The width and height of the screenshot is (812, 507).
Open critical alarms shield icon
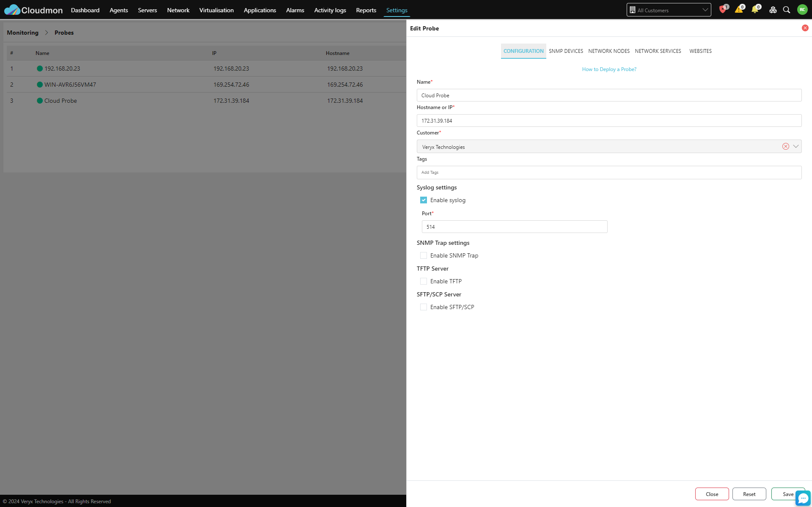point(723,10)
